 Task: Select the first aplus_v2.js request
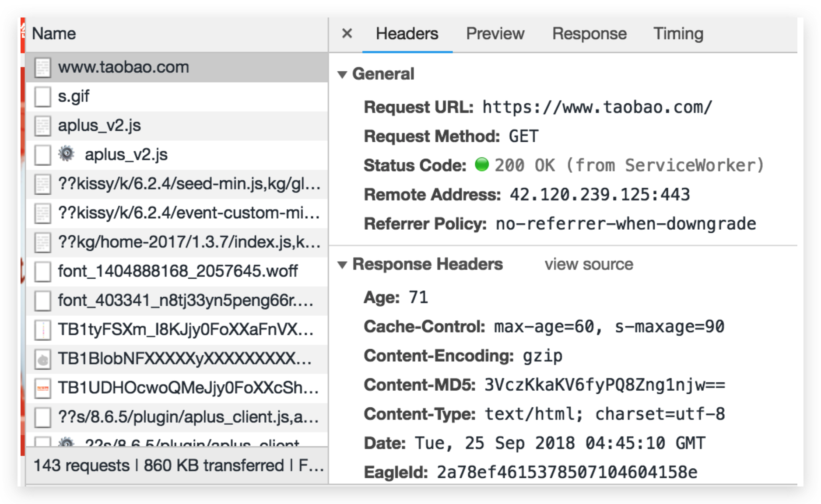pyautogui.click(x=177, y=126)
